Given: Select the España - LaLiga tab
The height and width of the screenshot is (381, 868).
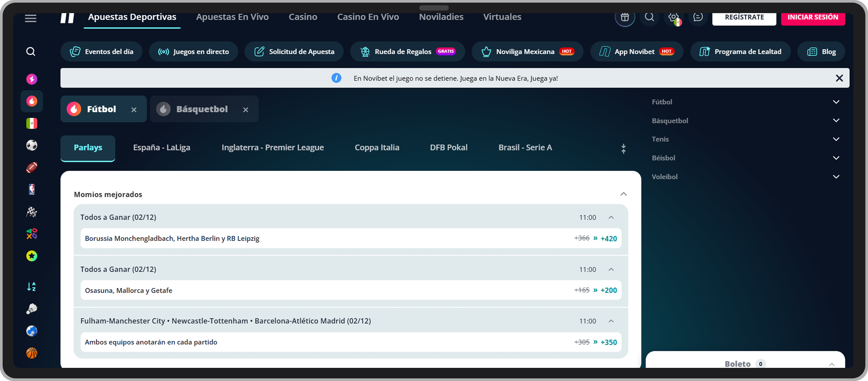Looking at the screenshot, I should [161, 147].
